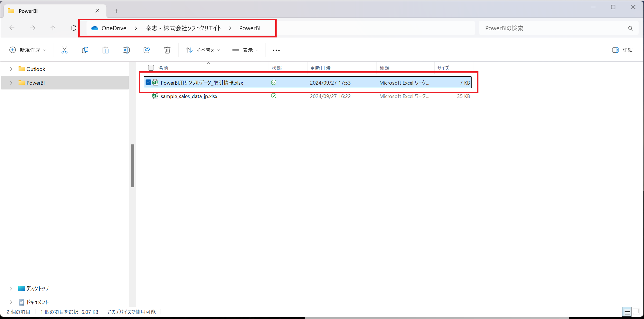Click 泰志 - 株式会社ソフトクリエイト breadcrumb
This screenshot has height=319, width=644.
coord(184,28)
